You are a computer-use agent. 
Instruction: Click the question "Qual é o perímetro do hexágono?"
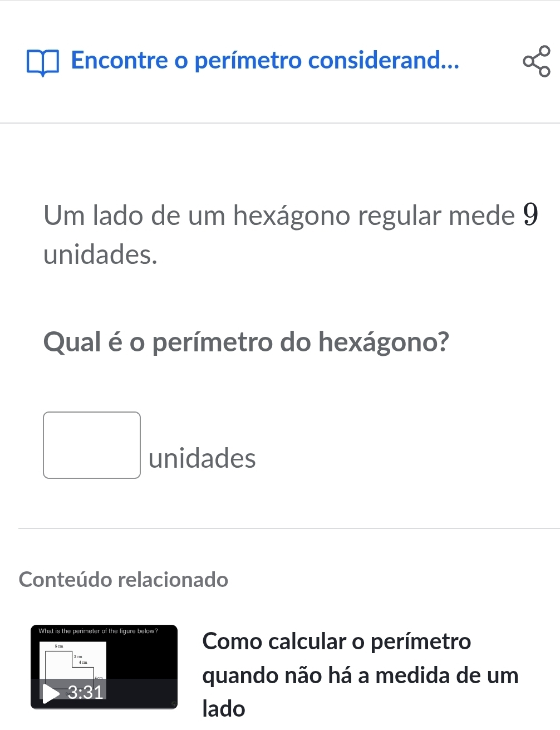click(246, 341)
